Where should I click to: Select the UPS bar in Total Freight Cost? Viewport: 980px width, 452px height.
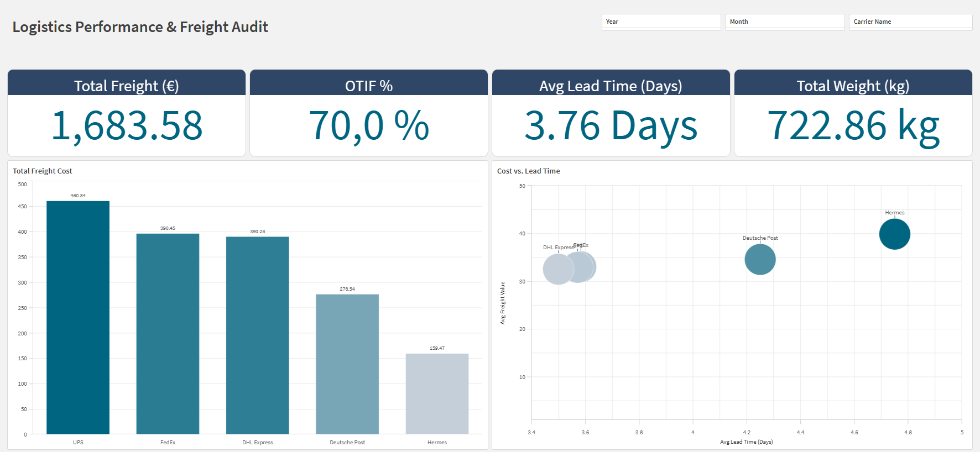point(78,318)
